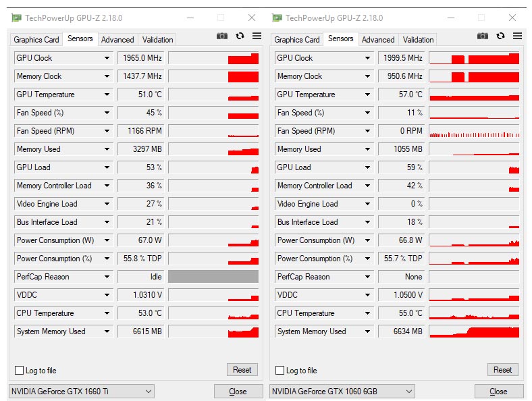
Task: Open the VDDC dropdown in the left window
Action: 107,295
